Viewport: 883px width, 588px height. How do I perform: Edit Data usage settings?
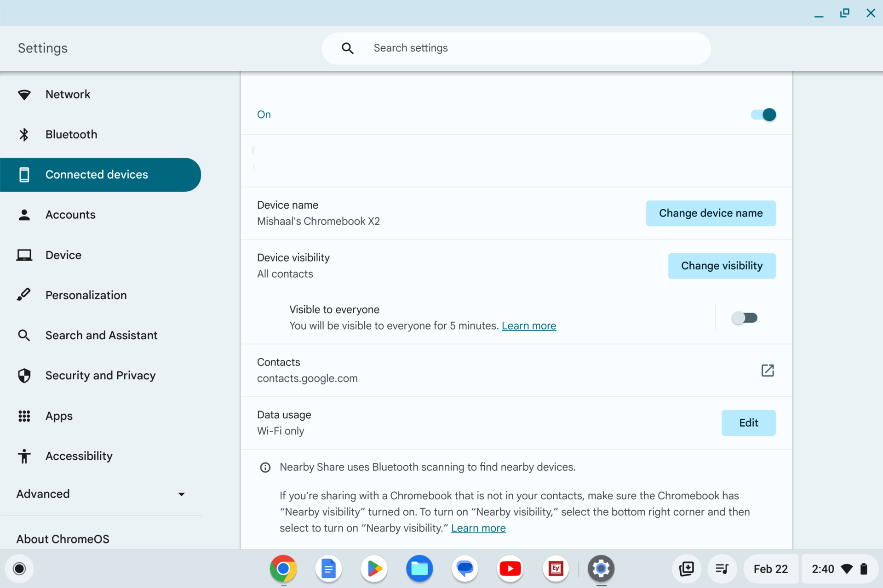748,422
